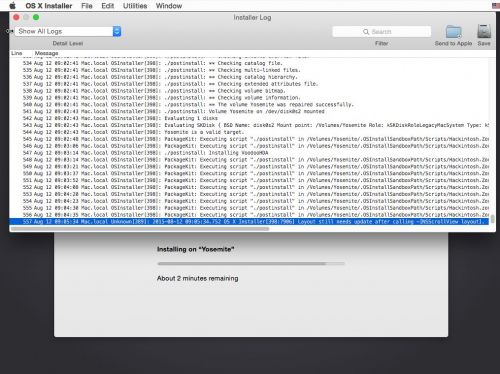Open the File menu
Image resolution: width=500 pixels, height=374 pixels.
87,6
